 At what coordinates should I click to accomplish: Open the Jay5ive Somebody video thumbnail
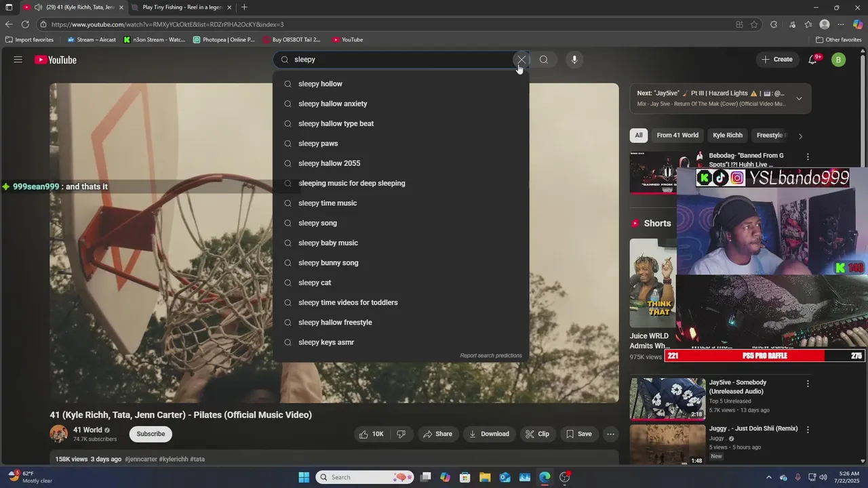click(667, 399)
